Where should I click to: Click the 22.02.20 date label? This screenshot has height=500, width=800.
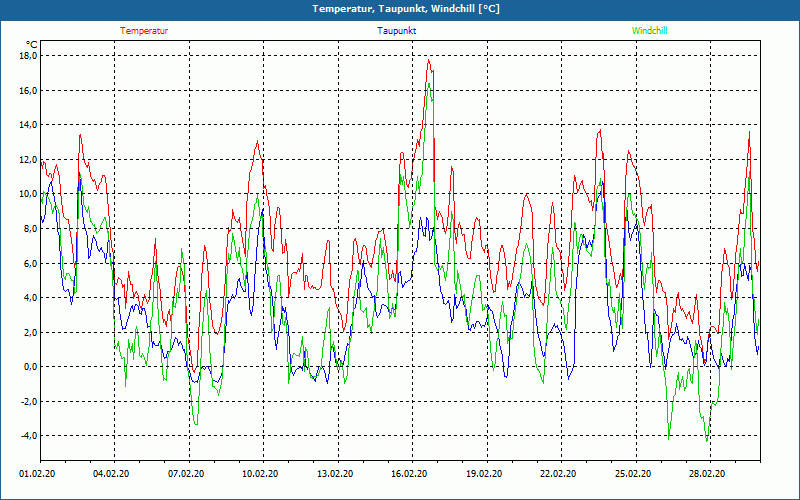[x=558, y=474]
